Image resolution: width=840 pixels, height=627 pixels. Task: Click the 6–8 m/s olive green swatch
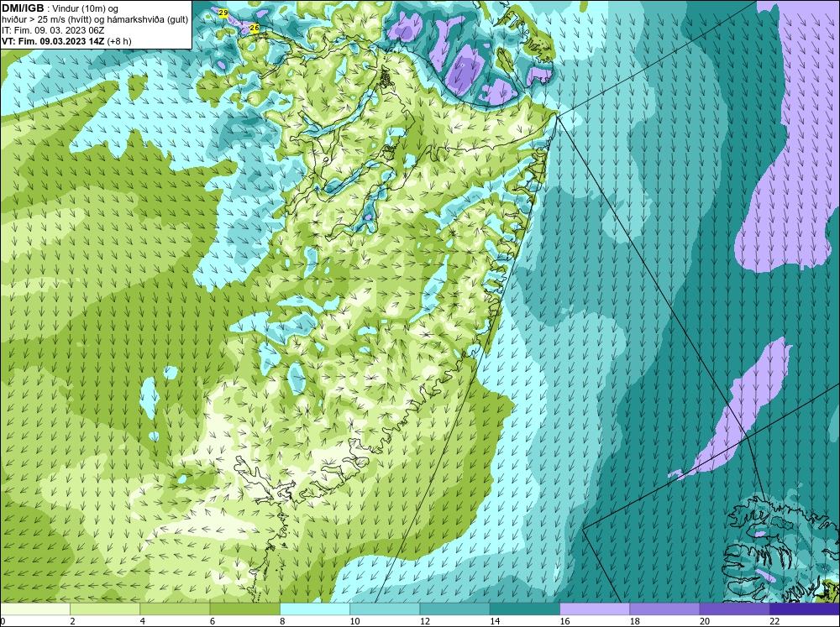[244, 609]
